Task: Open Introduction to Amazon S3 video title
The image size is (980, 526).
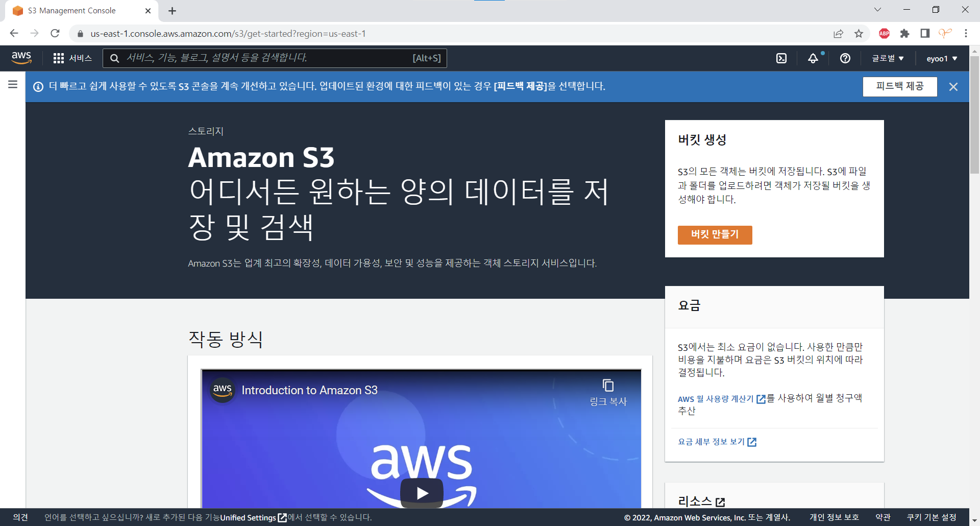Action: tap(309, 390)
